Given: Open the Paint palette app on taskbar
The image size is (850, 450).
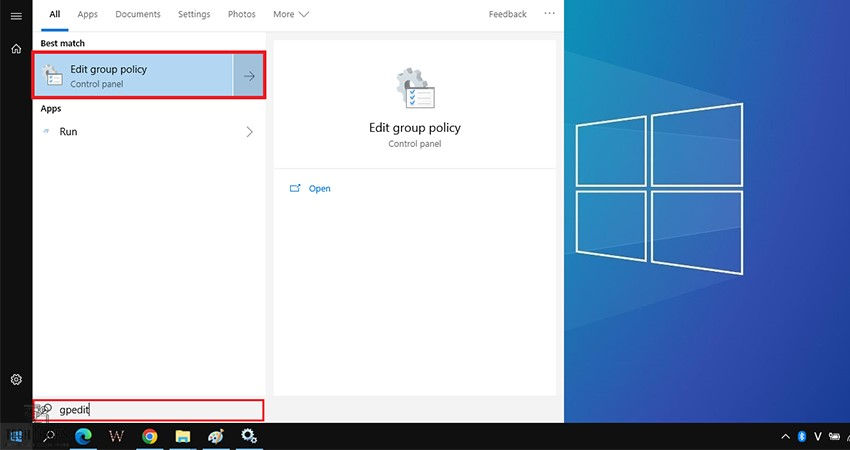Looking at the screenshot, I should [x=216, y=436].
